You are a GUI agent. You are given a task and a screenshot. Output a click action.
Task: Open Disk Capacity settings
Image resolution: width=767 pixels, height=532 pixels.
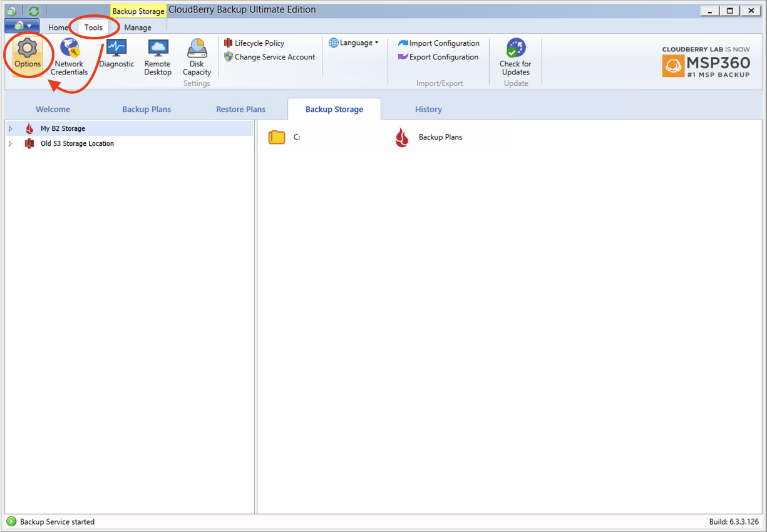pos(197,56)
